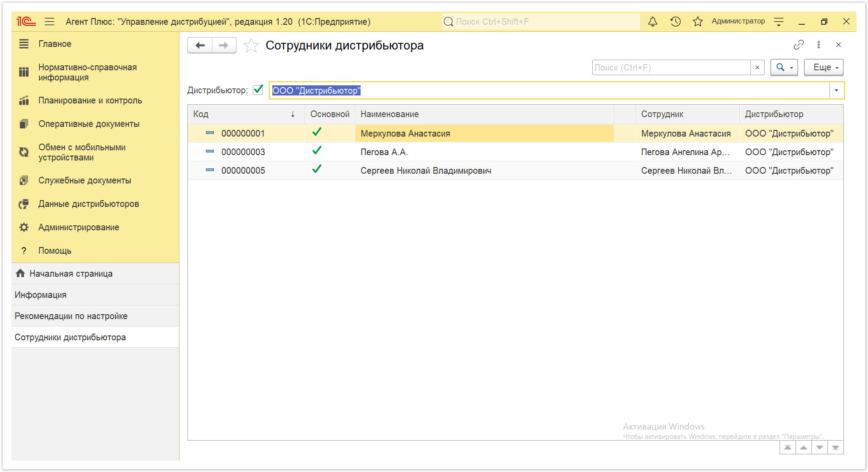868x472 pixels.
Task: Switch to Информация tab
Action: pyautogui.click(x=95, y=295)
